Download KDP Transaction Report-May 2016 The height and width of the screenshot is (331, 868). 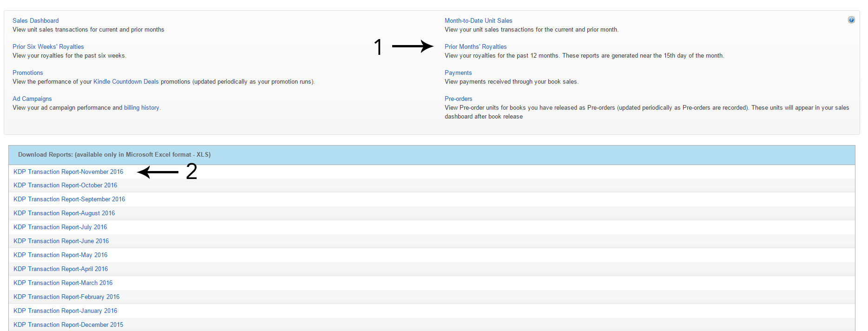[60, 255]
